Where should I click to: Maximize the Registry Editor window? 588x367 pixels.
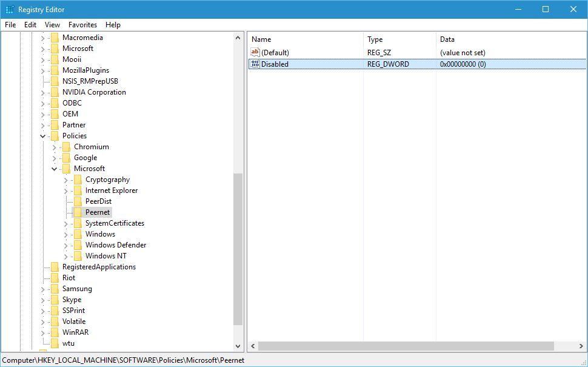(x=546, y=9)
